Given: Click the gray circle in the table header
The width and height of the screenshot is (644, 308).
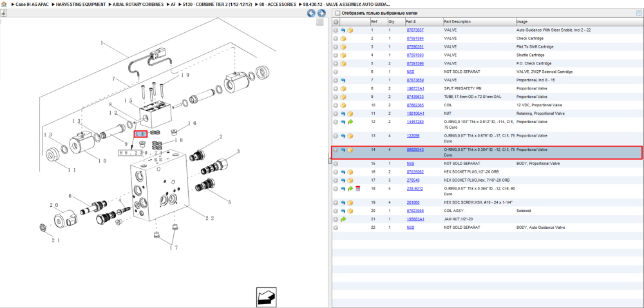Looking at the screenshot, I should point(336,22).
